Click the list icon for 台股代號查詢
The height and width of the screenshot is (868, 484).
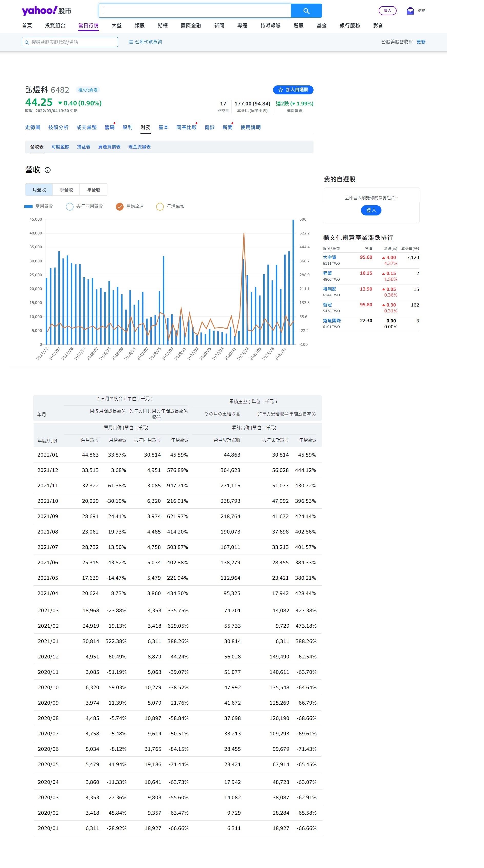coord(131,42)
